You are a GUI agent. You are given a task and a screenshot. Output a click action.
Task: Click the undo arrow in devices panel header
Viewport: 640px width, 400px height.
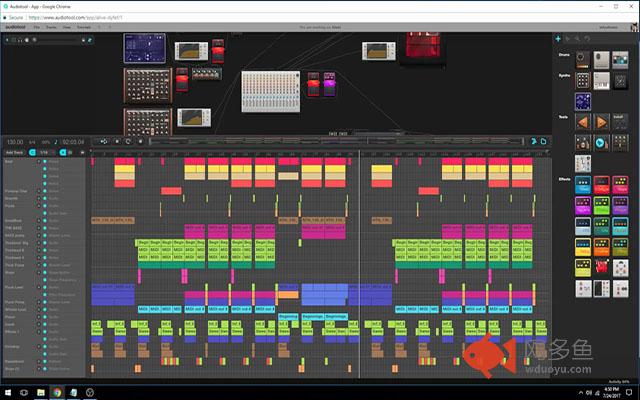pyautogui.click(x=587, y=39)
